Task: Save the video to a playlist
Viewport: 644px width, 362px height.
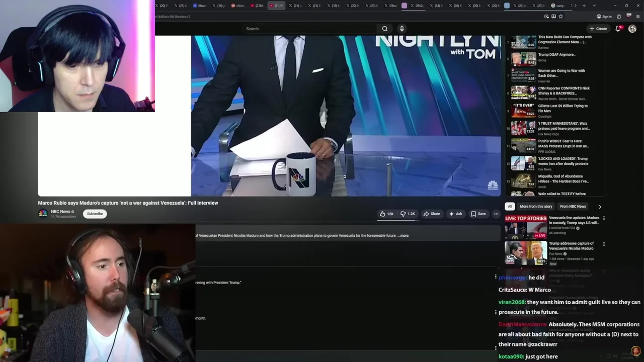Action: [x=478, y=214]
